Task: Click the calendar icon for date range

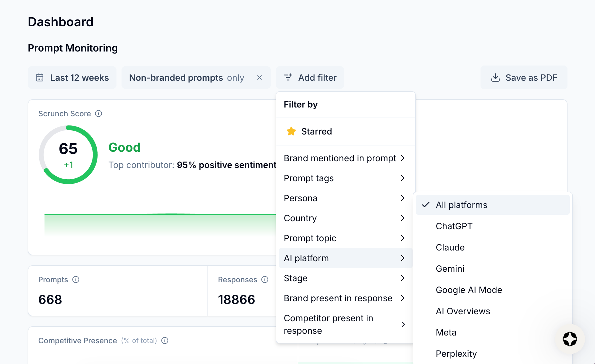Action: (x=40, y=78)
